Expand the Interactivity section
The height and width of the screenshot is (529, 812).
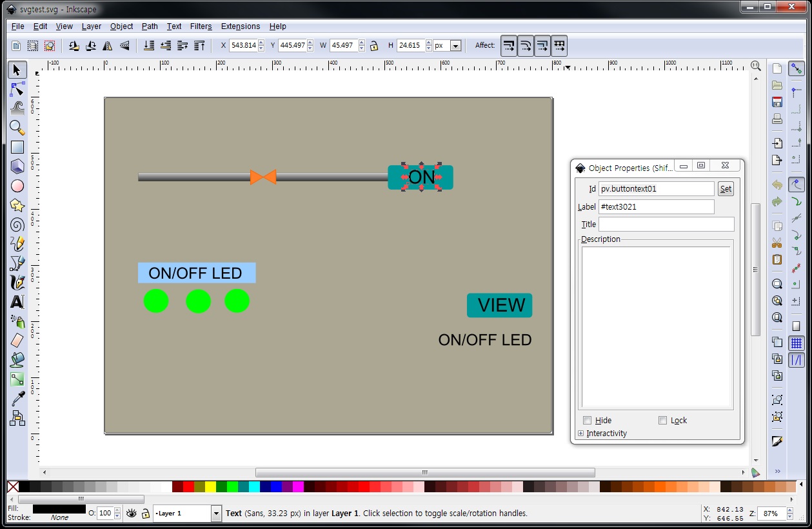click(x=580, y=433)
